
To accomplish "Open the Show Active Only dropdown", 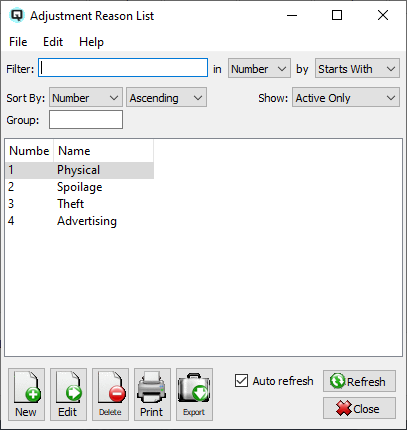I will pos(346,97).
